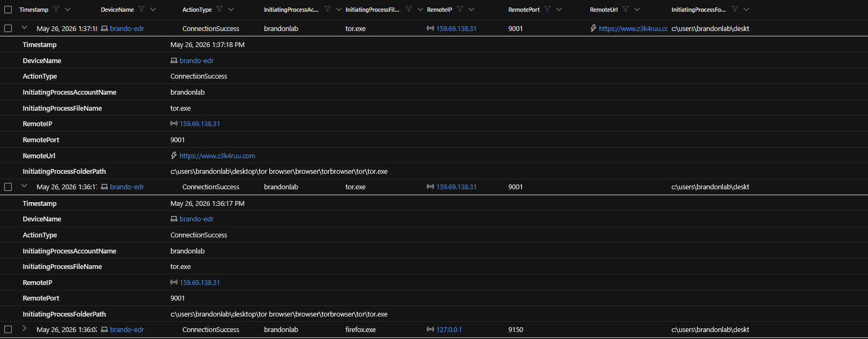Sort by the DeviceName column header

117,10
